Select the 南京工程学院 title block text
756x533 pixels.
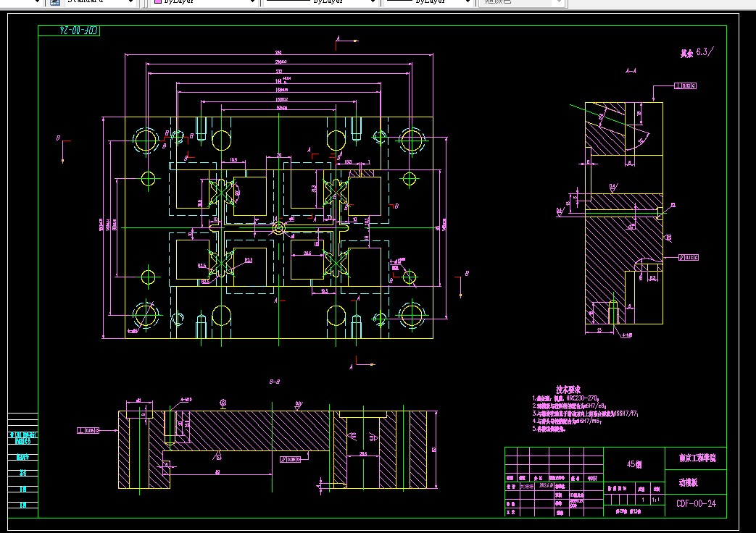697,458
